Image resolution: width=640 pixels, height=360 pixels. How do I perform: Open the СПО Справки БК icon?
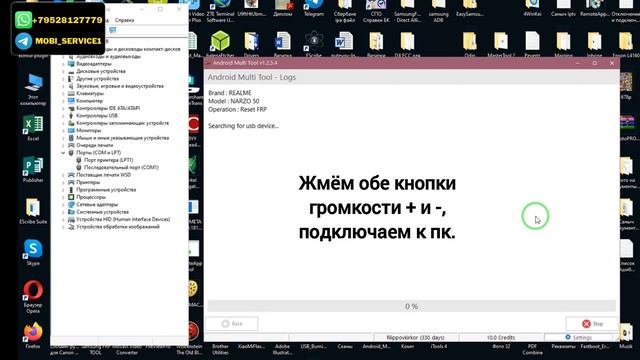pyautogui.click(x=376, y=11)
